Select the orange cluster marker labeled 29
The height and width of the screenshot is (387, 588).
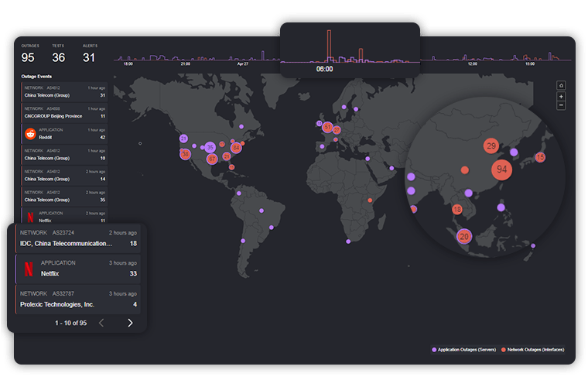click(491, 146)
